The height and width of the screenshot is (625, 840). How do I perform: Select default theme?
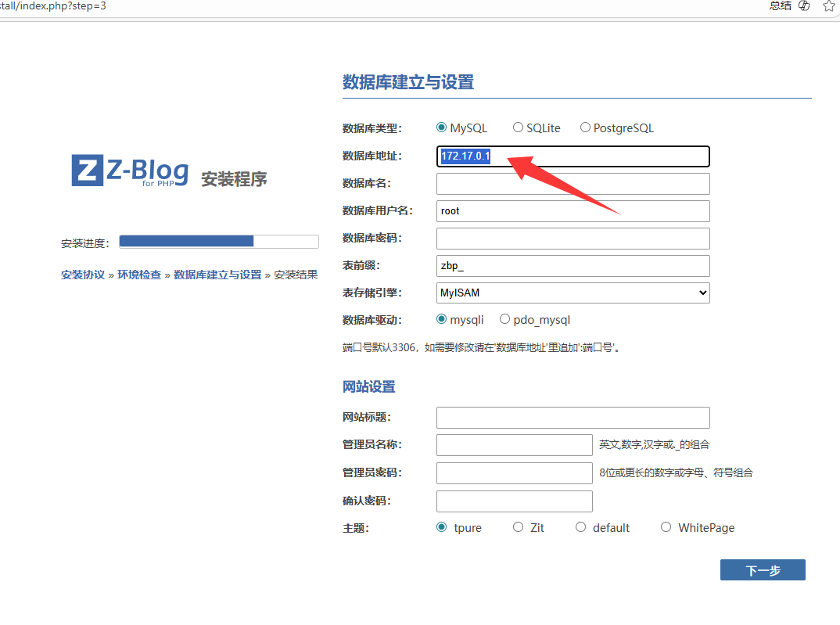click(x=580, y=527)
